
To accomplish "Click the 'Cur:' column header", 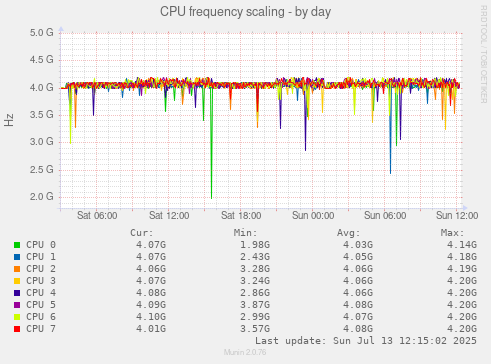I will [x=142, y=233].
